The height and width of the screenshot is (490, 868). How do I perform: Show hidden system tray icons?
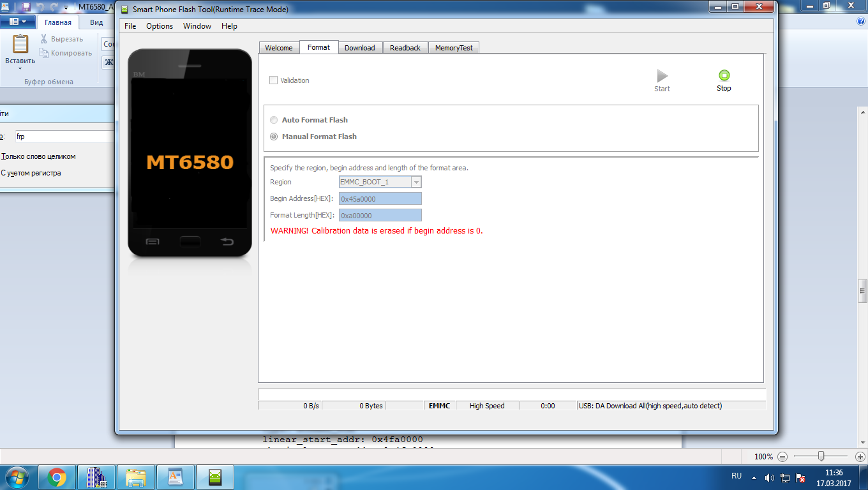pyautogui.click(x=754, y=477)
